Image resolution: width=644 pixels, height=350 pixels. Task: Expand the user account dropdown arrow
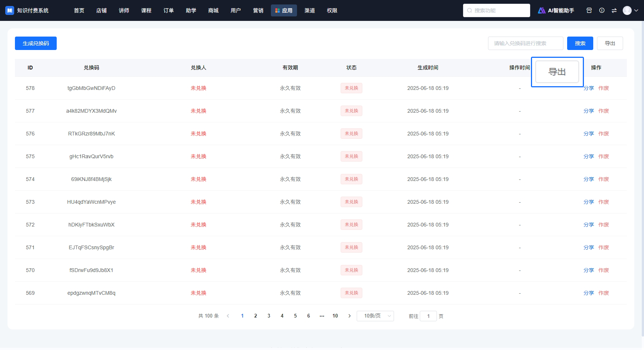click(636, 10)
